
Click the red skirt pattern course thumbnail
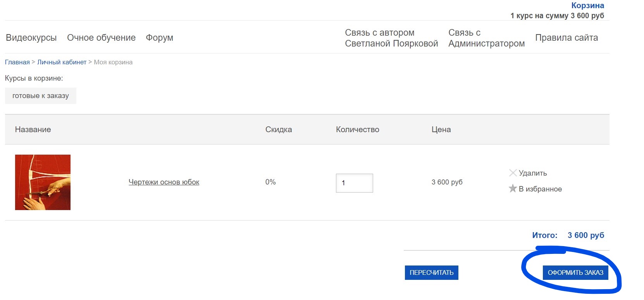point(43,182)
